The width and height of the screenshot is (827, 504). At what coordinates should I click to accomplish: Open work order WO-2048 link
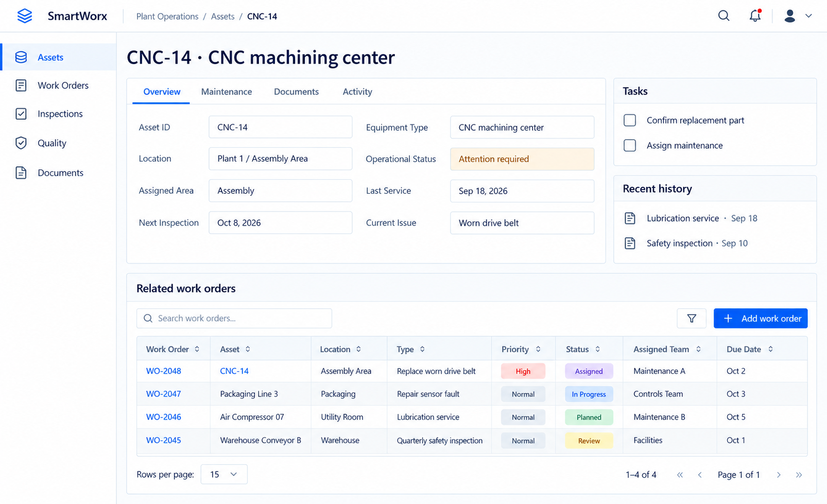click(164, 371)
